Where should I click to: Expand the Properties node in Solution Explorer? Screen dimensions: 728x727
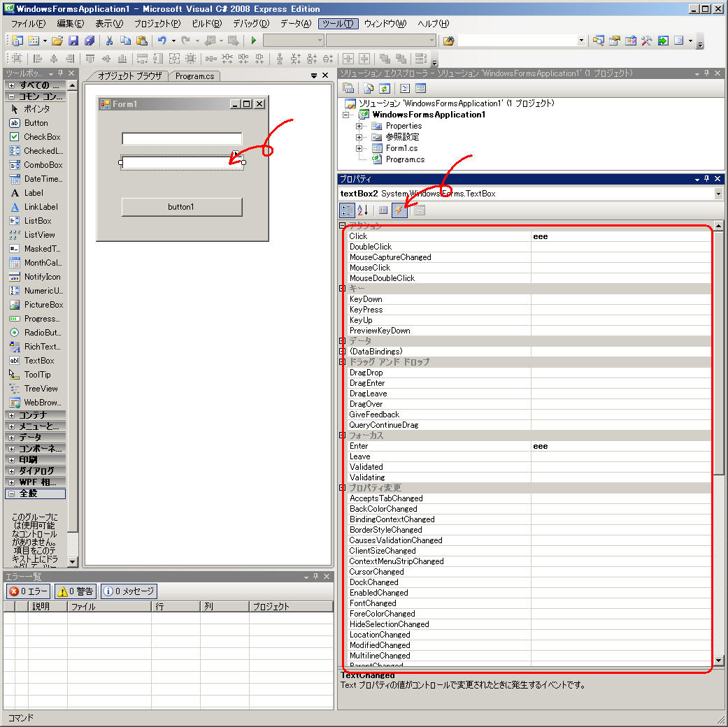[359, 126]
